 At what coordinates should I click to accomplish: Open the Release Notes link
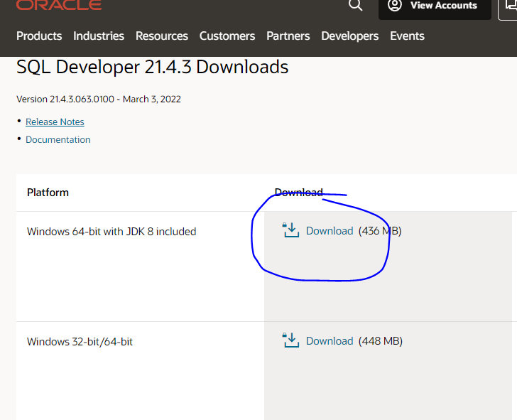pyautogui.click(x=55, y=122)
